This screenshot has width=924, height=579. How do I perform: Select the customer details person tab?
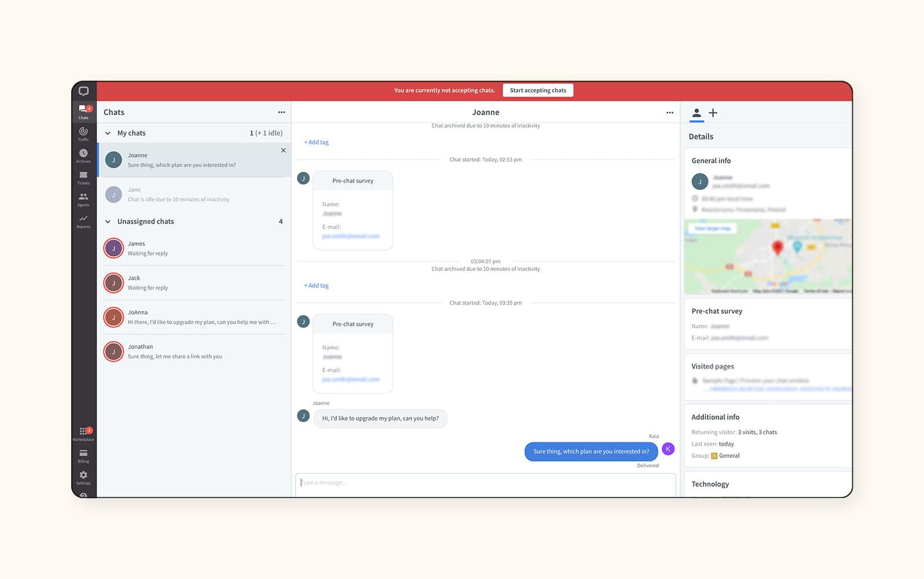coord(696,113)
